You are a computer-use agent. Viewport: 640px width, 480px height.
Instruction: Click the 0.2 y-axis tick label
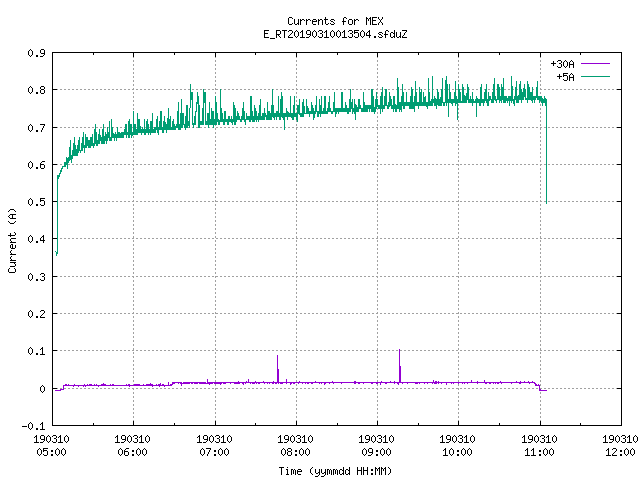click(36, 314)
